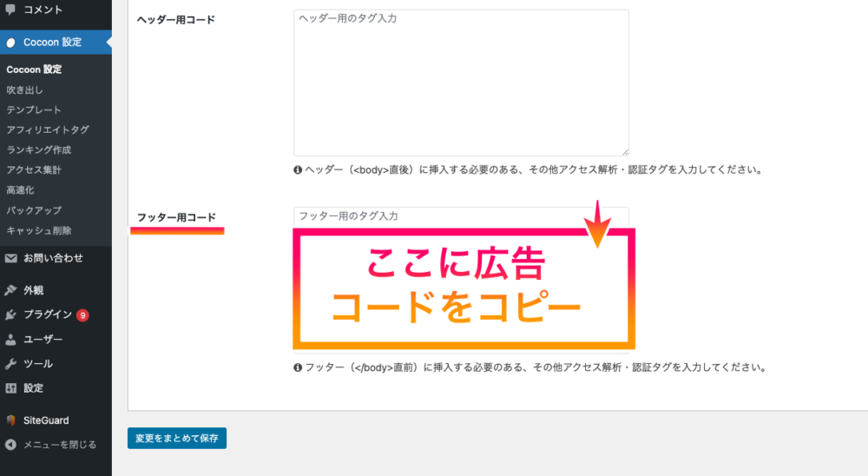This screenshot has width=868, height=476.
Task: Click the フッター用コード label
Action: pyautogui.click(x=176, y=217)
